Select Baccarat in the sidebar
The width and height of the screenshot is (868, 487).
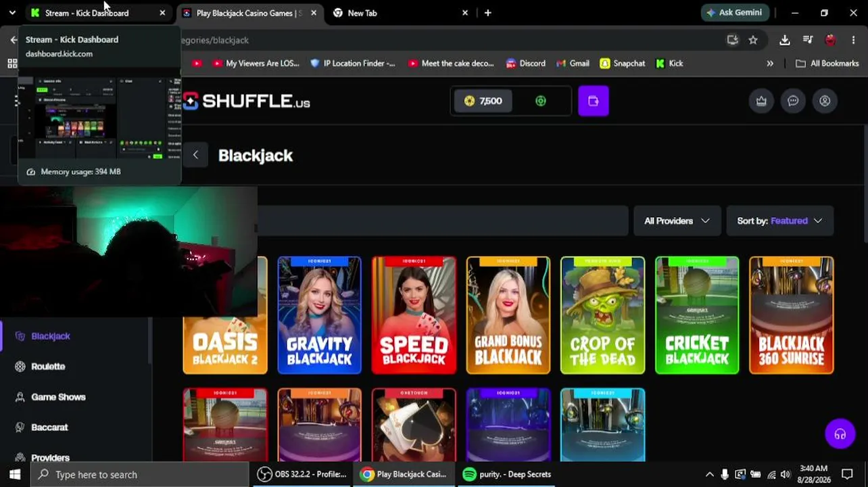(49, 427)
